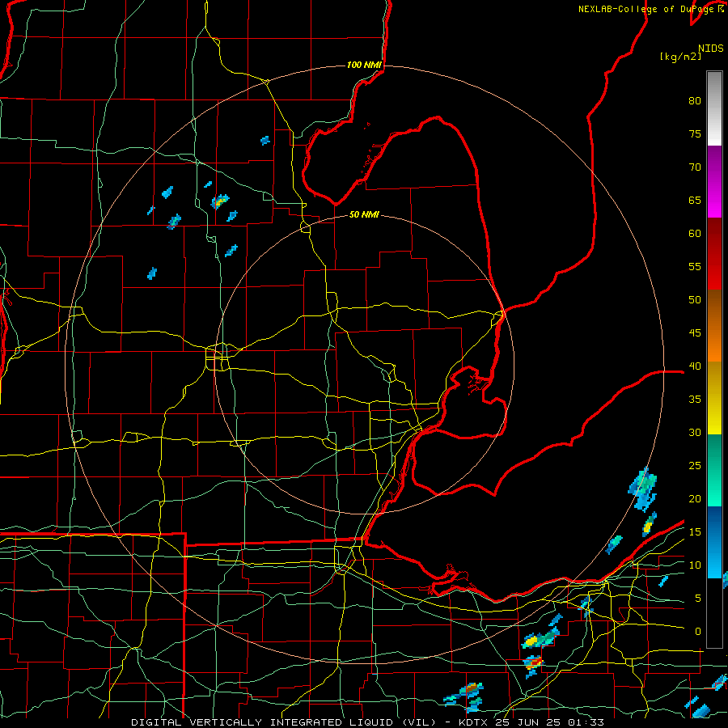
Task: Click the scale value 60 on the legend
Action: [695, 234]
